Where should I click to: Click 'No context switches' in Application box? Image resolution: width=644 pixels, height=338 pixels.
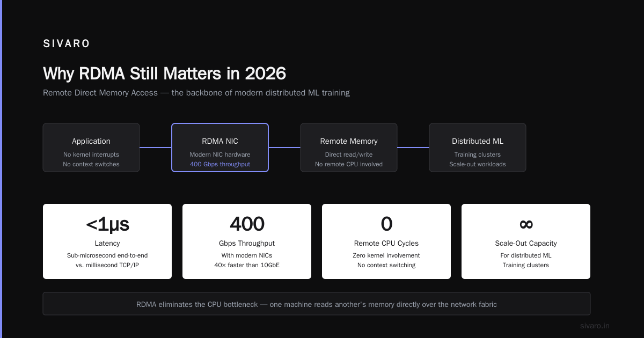pyautogui.click(x=91, y=164)
